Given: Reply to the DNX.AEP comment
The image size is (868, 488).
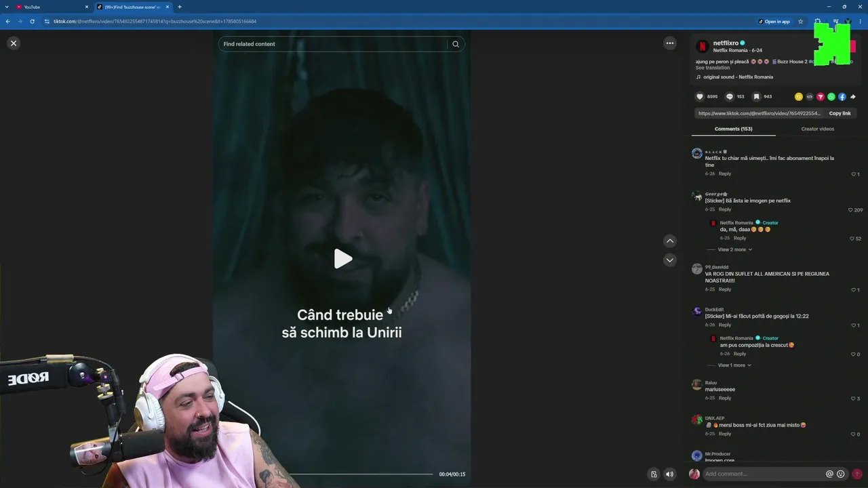Looking at the screenshot, I should coord(725,434).
